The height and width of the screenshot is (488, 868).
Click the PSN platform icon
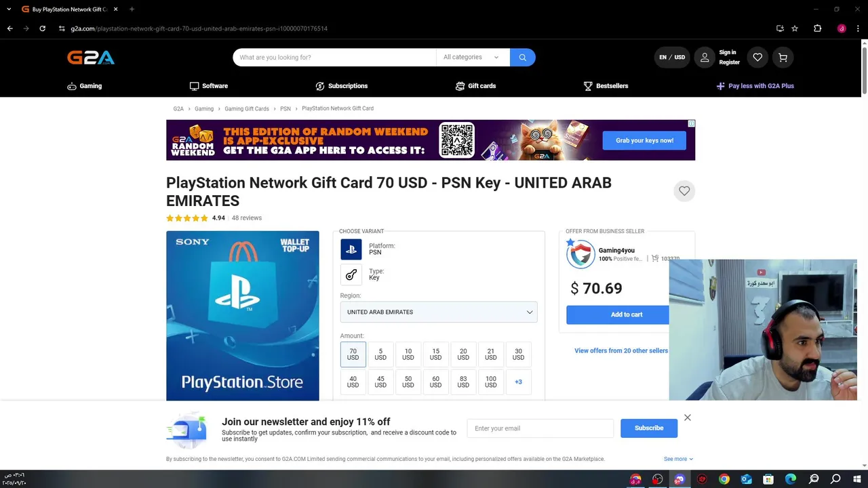tap(351, 249)
